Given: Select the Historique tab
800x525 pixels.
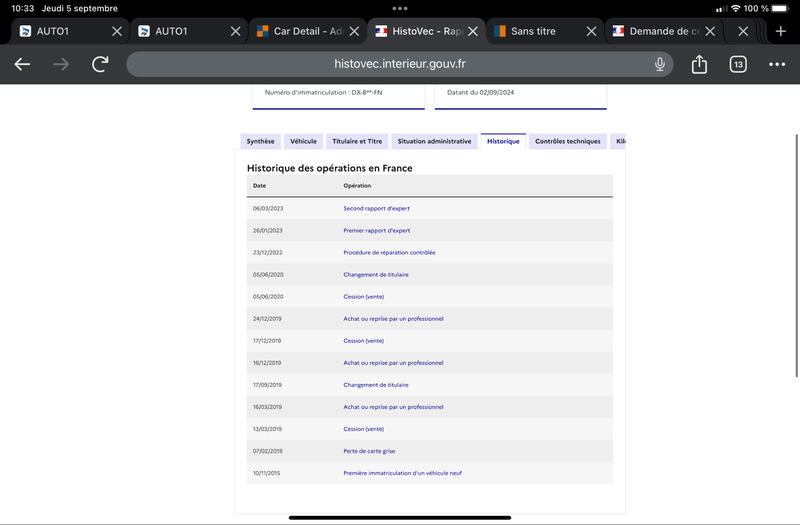Looking at the screenshot, I should point(503,141).
